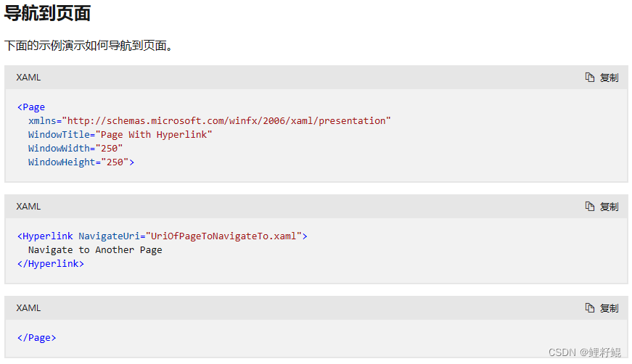Click the WindowWidth="250" line
632x364 pixels.
pyautogui.click(x=75, y=148)
